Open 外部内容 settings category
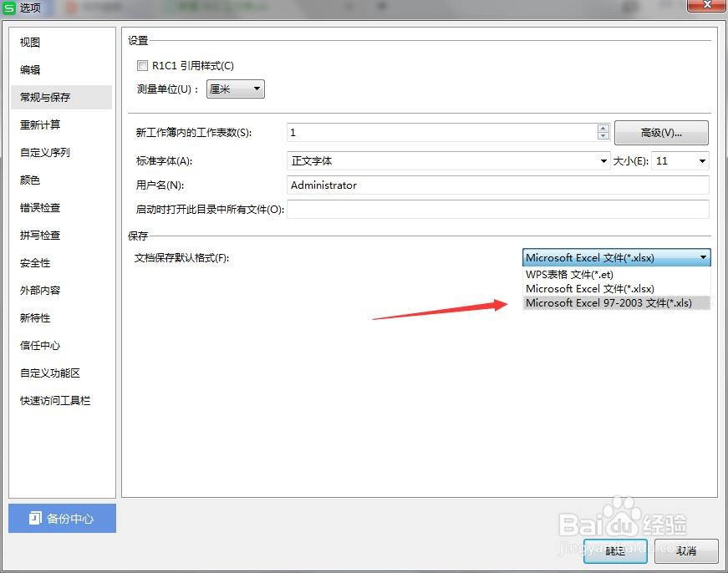 point(61,291)
